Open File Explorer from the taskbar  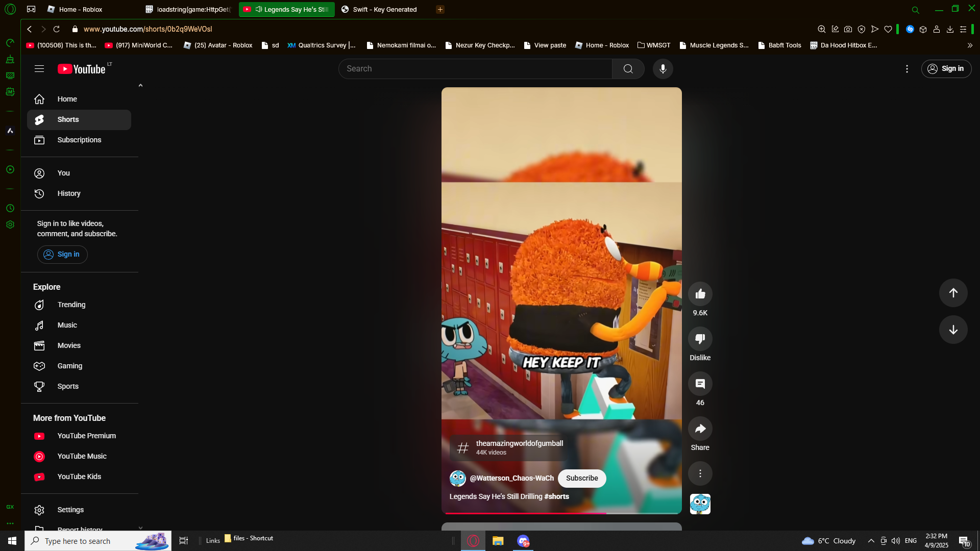point(498,541)
